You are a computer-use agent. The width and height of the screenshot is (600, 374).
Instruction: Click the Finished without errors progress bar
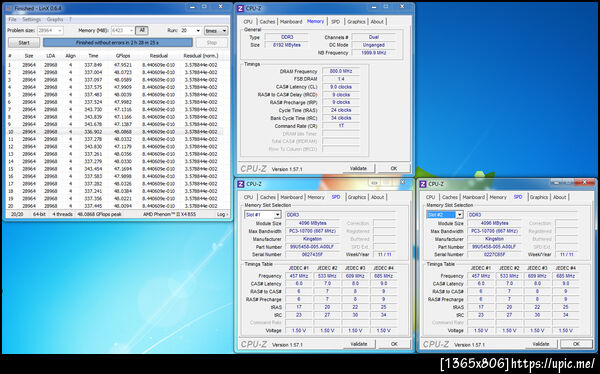[x=117, y=42]
